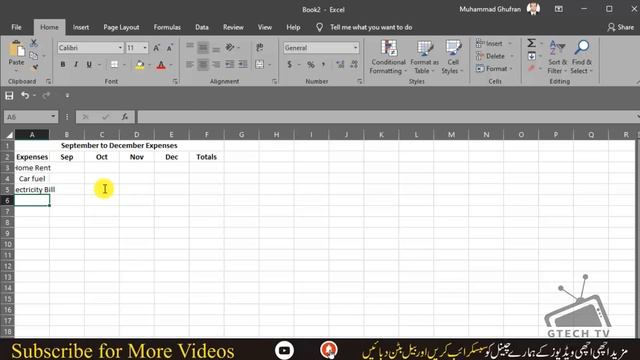
Task: Open the File tab
Action: click(x=16, y=27)
